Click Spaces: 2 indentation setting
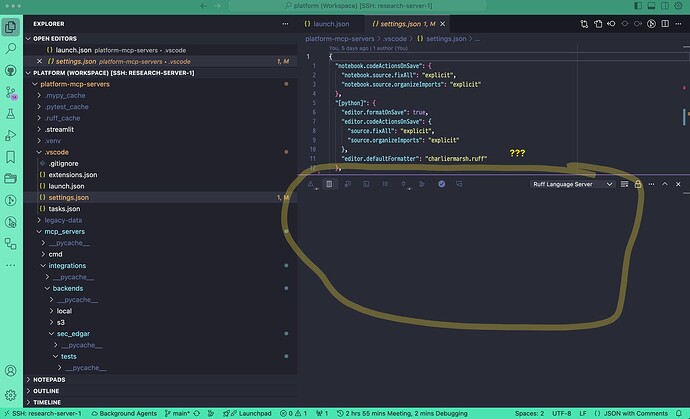The height and width of the screenshot is (419, 690). pyautogui.click(x=529, y=413)
